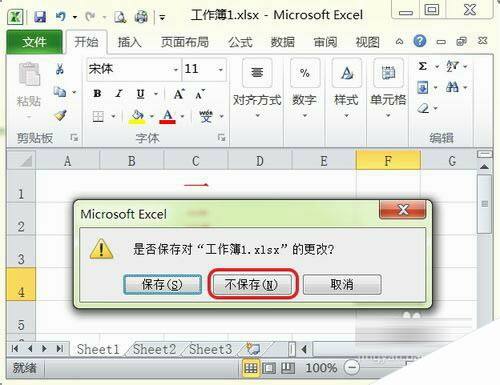Click the Borders icon
500x385 pixels.
point(98,117)
